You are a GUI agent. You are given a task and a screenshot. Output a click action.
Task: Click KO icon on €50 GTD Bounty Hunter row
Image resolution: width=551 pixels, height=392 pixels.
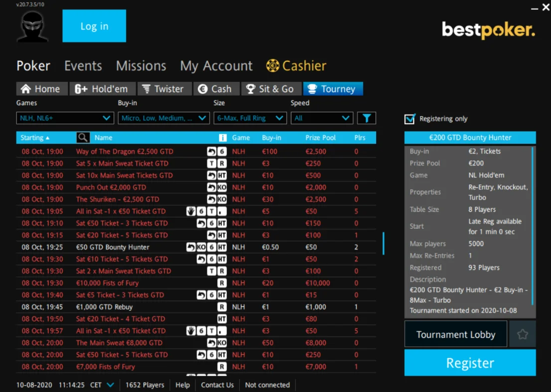201,247
